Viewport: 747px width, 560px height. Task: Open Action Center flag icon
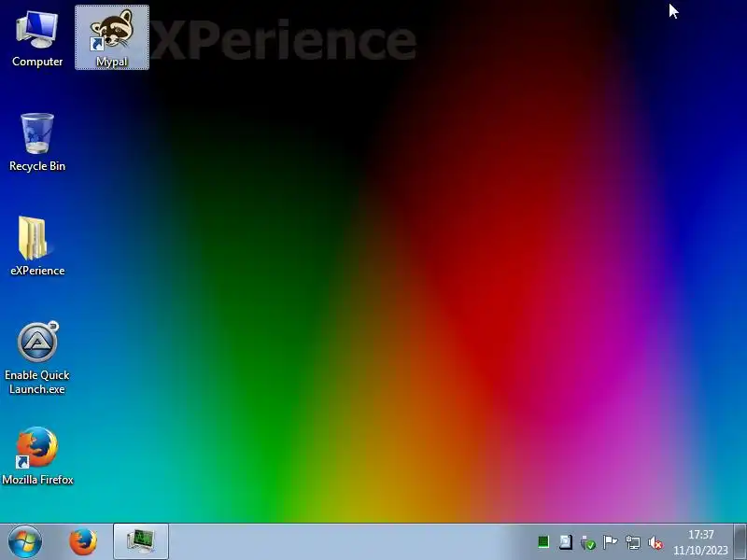(611, 542)
